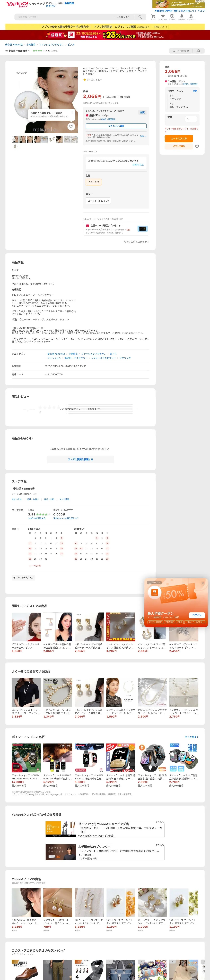Select the イヤリング name option
The image size is (210, 980).
click(93, 182)
